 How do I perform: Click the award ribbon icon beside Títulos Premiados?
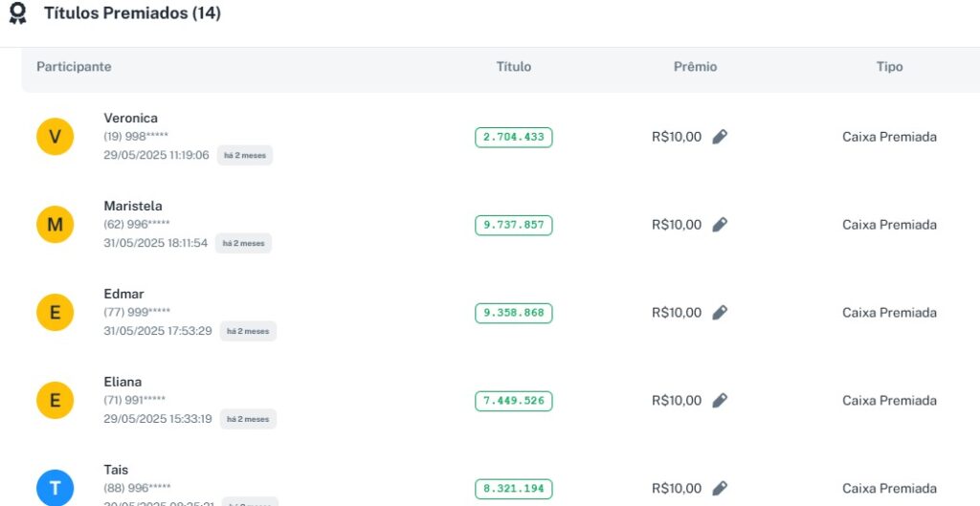coord(17,13)
